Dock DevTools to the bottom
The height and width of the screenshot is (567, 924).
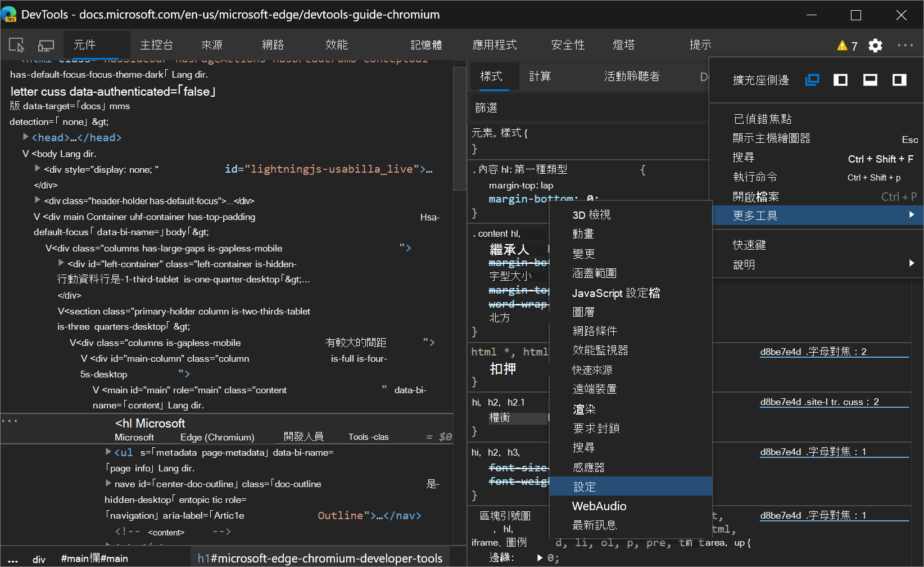click(x=870, y=80)
